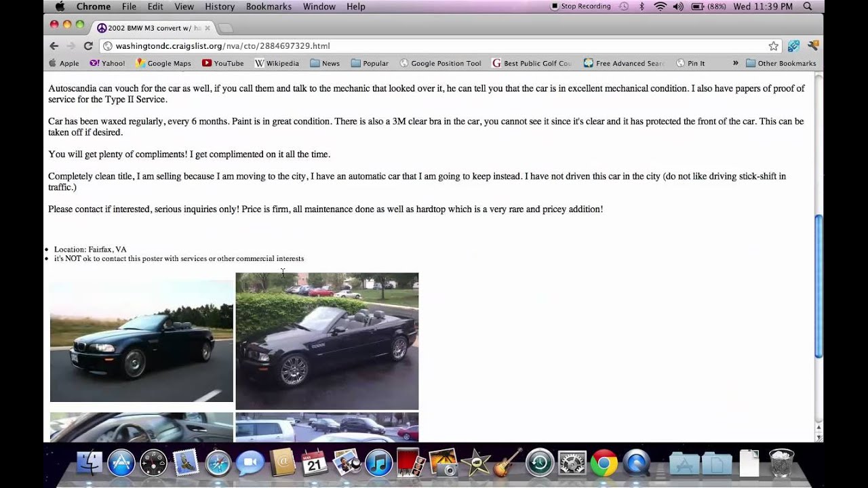868x488 pixels.
Task: Open a new tab next to BMW tab
Action: (x=226, y=28)
